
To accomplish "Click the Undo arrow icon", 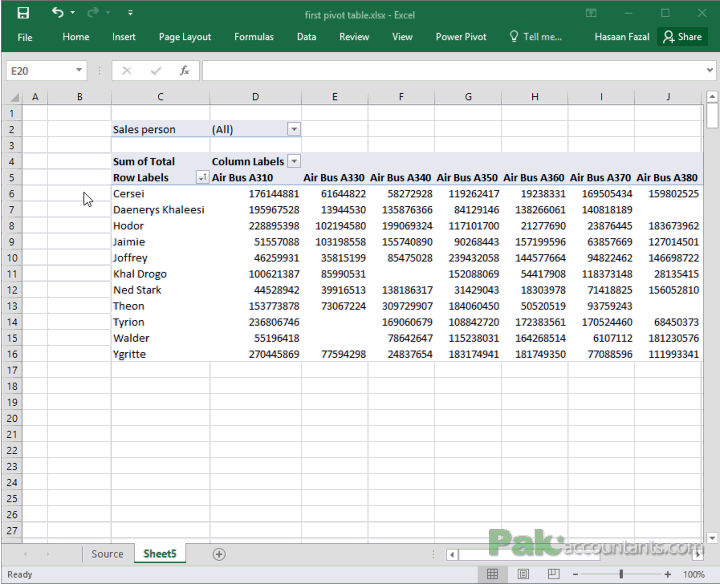I will [x=57, y=12].
